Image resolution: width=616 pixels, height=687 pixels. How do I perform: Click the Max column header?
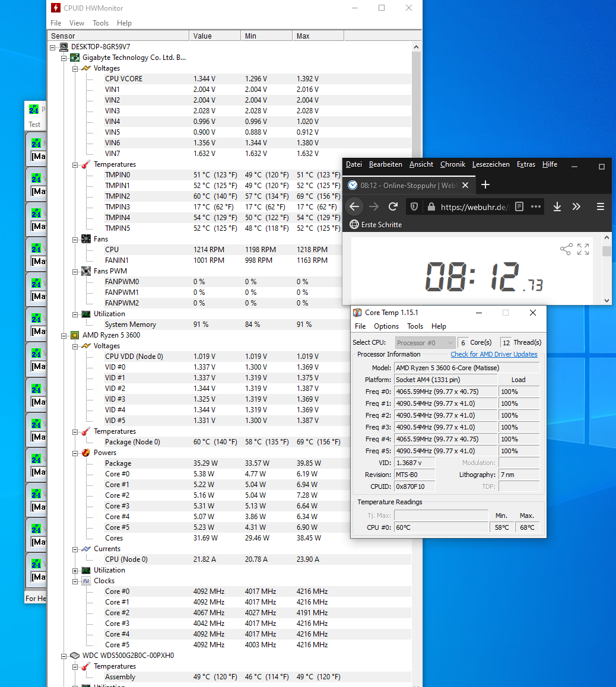tap(318, 36)
